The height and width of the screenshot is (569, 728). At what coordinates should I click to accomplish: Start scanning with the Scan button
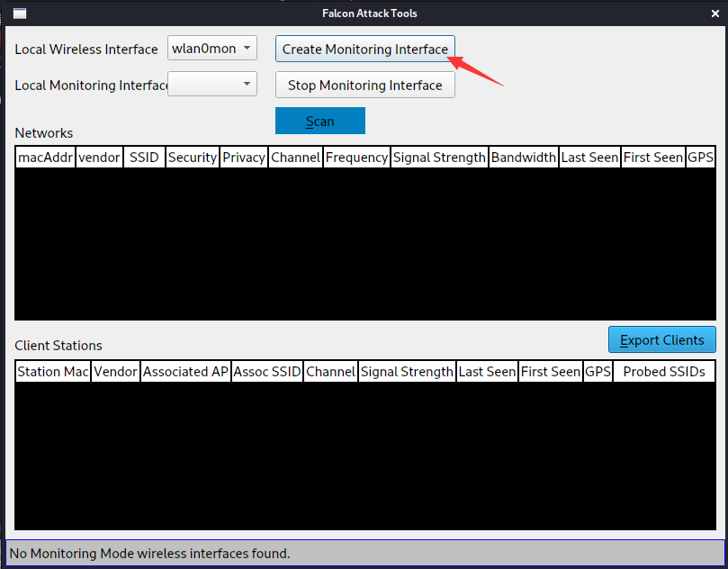coord(319,121)
